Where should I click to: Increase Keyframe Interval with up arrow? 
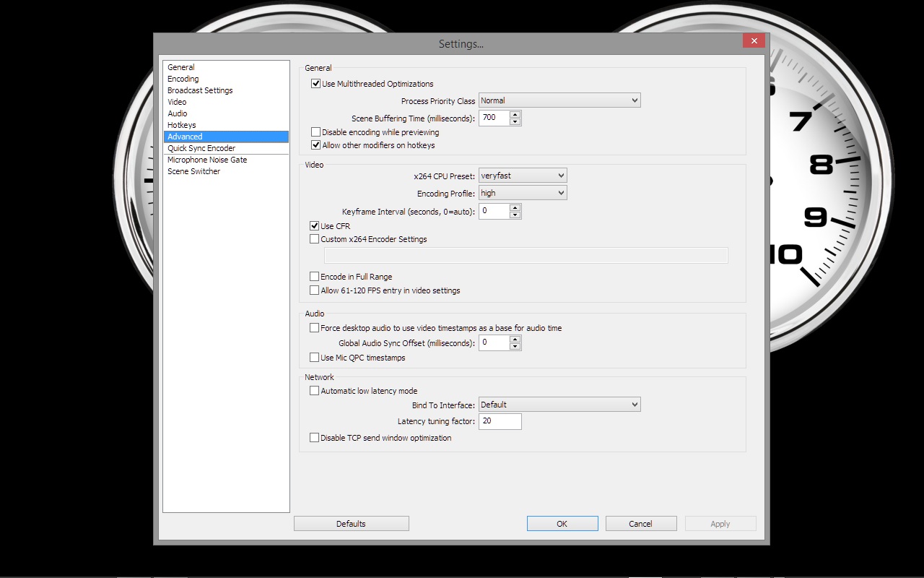(515, 207)
